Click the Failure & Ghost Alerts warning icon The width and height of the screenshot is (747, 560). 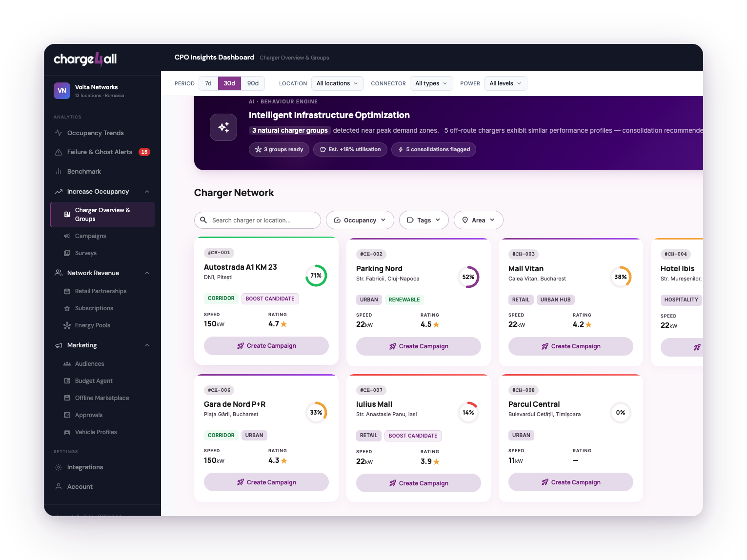[x=59, y=152]
